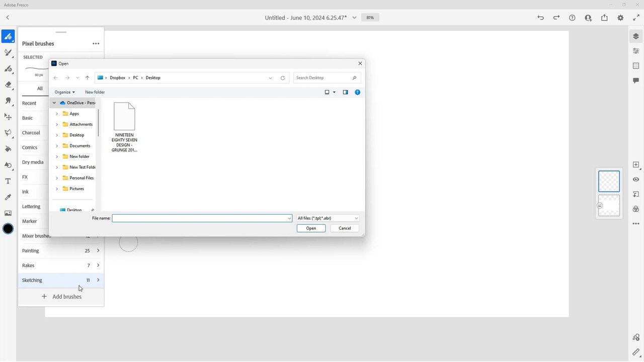Image resolution: width=644 pixels, height=362 pixels.
Task: Open the invite collaborators icon
Action: pyautogui.click(x=588, y=18)
